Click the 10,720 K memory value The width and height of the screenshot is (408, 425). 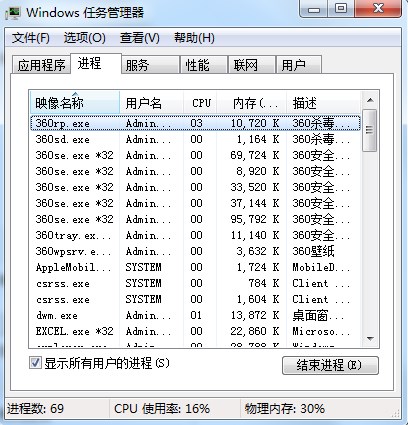pyautogui.click(x=255, y=123)
